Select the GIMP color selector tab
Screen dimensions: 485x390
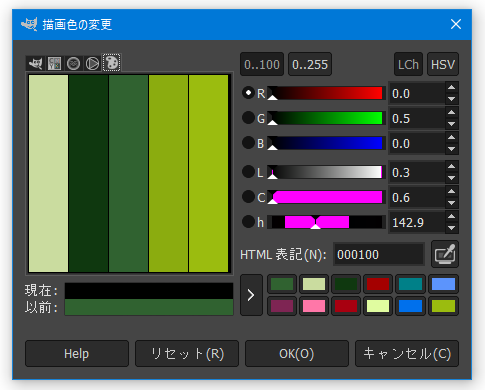[35, 63]
